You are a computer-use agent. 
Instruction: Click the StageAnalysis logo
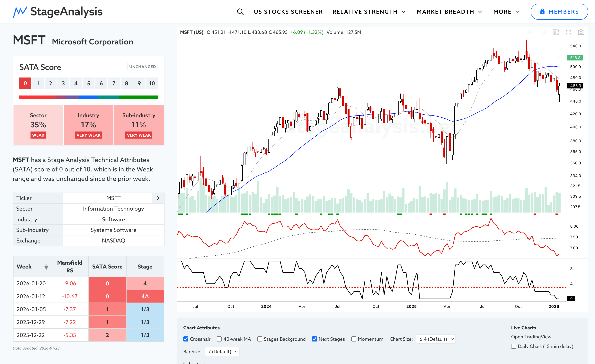coord(58,12)
